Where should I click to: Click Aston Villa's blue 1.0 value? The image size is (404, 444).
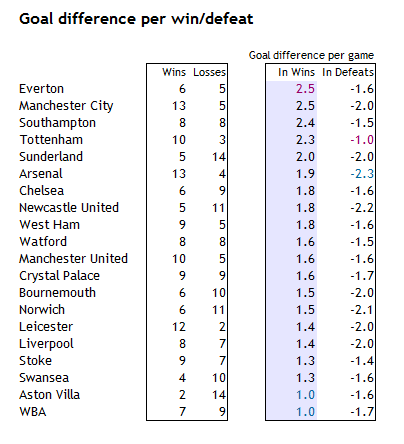point(305,395)
